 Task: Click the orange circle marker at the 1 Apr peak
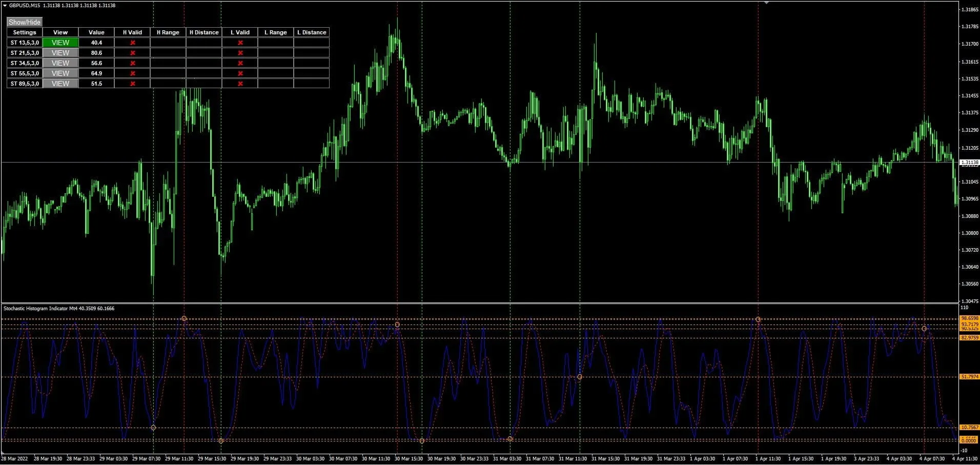pos(758,319)
